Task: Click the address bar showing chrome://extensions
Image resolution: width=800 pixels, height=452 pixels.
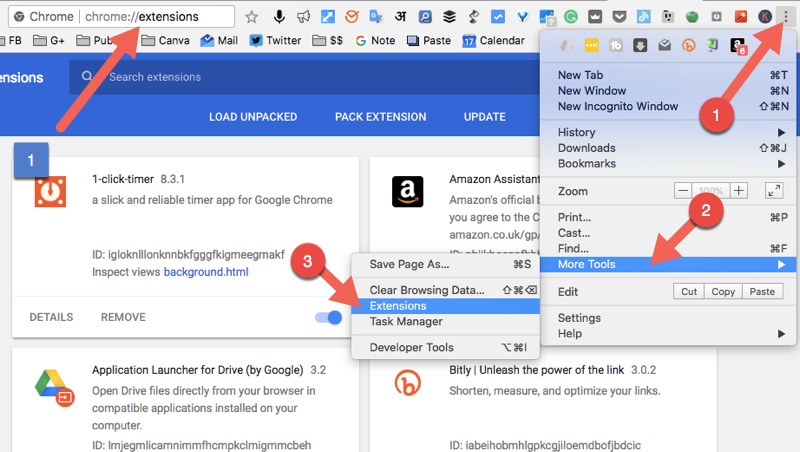Action: click(121, 17)
